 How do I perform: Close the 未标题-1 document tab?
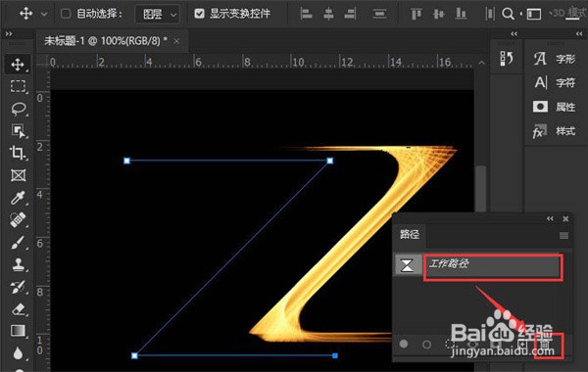pyautogui.click(x=176, y=41)
